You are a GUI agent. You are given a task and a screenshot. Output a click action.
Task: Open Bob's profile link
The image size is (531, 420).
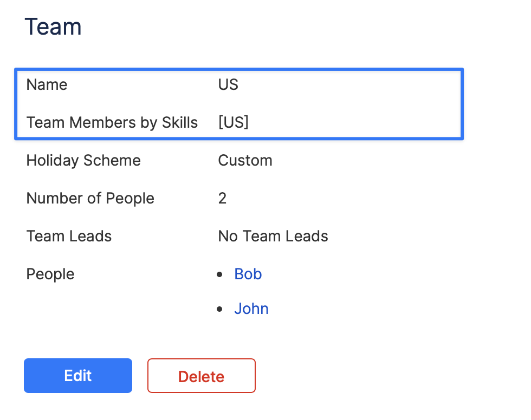click(x=248, y=274)
